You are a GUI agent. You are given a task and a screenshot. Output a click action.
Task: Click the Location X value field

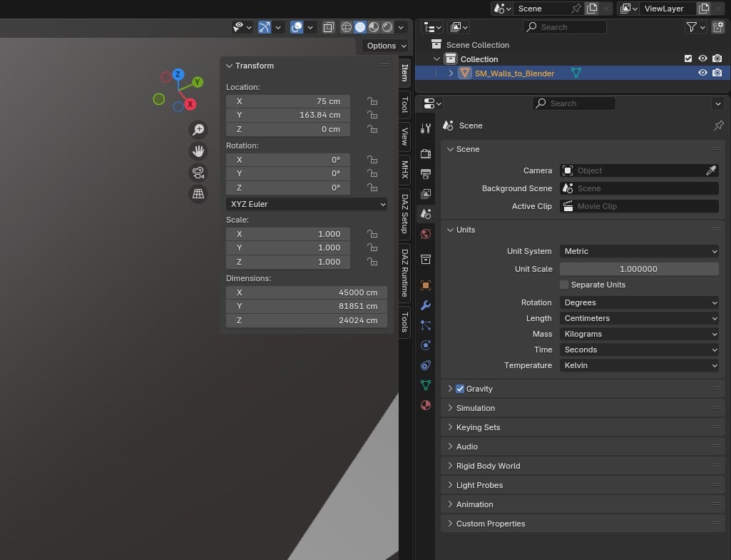point(288,101)
